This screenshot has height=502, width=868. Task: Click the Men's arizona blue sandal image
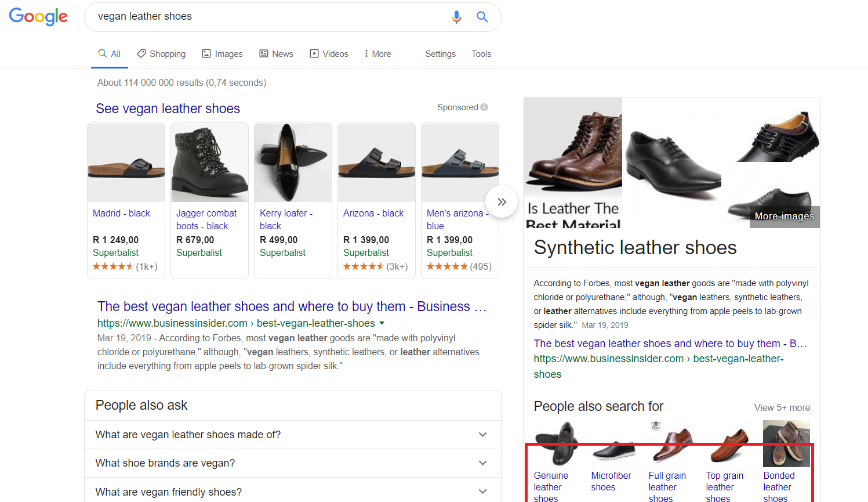(460, 162)
